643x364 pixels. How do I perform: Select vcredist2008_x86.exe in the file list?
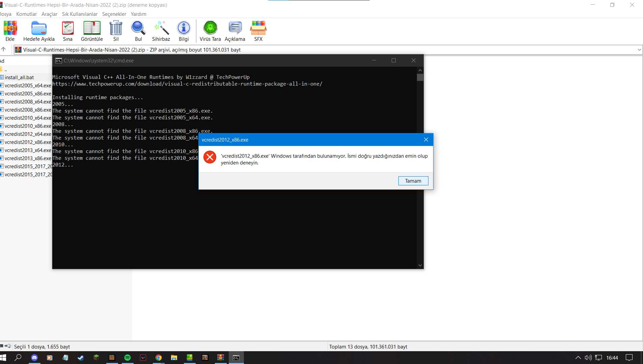(x=26, y=110)
